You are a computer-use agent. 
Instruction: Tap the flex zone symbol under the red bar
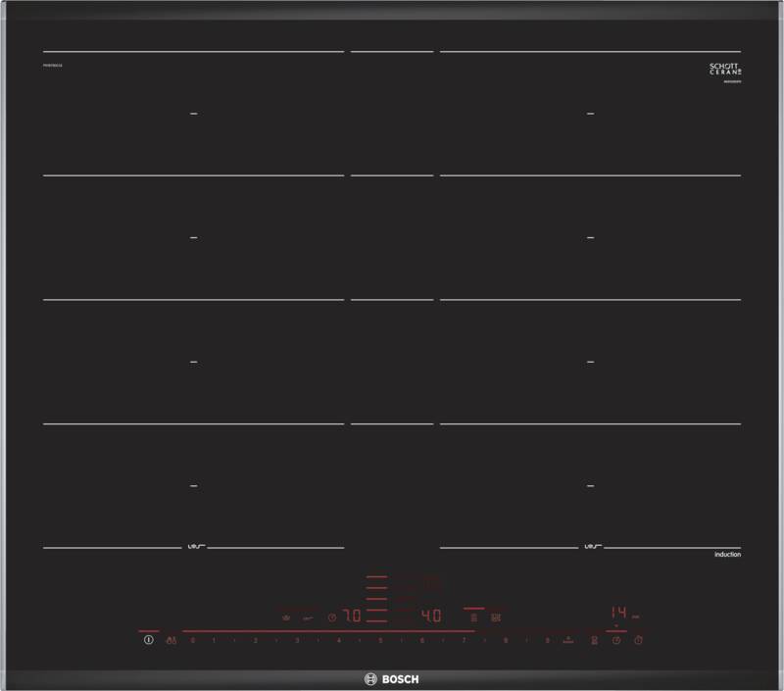[473, 618]
